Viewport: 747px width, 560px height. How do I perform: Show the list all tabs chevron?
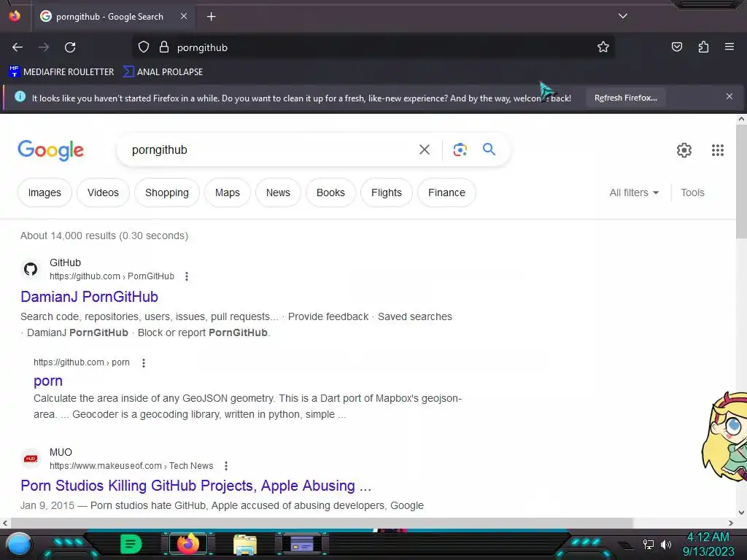[x=623, y=16]
